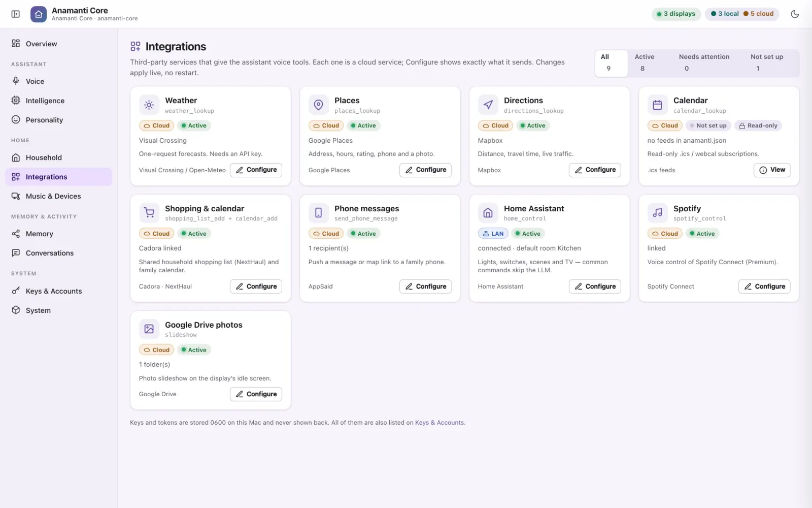This screenshot has height=508, width=812.
Task: Select the All filter tab
Action: 612,63
